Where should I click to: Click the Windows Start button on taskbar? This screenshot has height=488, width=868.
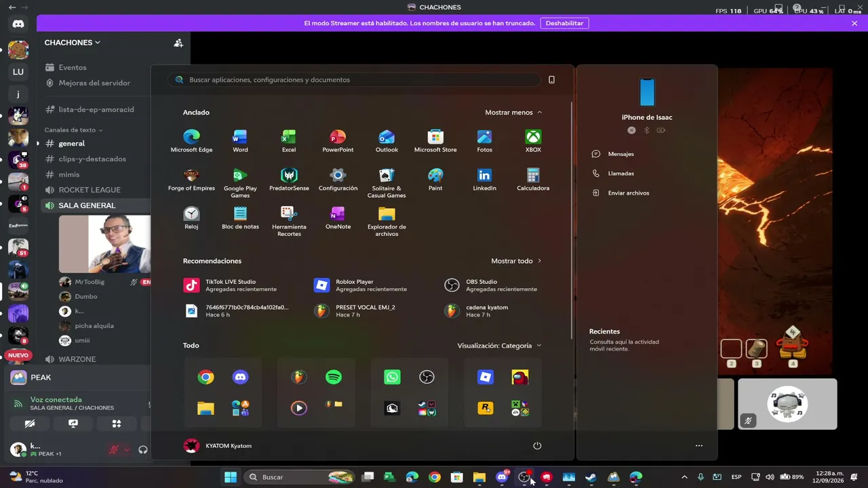click(231, 477)
